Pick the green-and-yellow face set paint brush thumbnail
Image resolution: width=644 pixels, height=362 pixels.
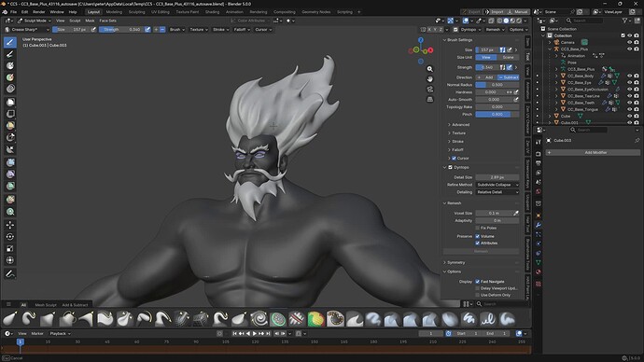315,319
